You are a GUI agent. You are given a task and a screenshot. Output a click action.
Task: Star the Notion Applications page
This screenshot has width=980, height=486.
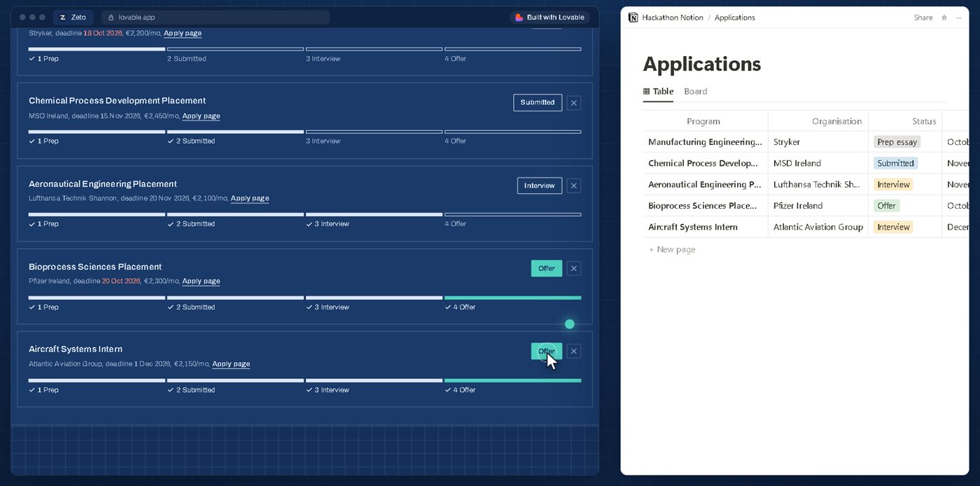tap(944, 18)
